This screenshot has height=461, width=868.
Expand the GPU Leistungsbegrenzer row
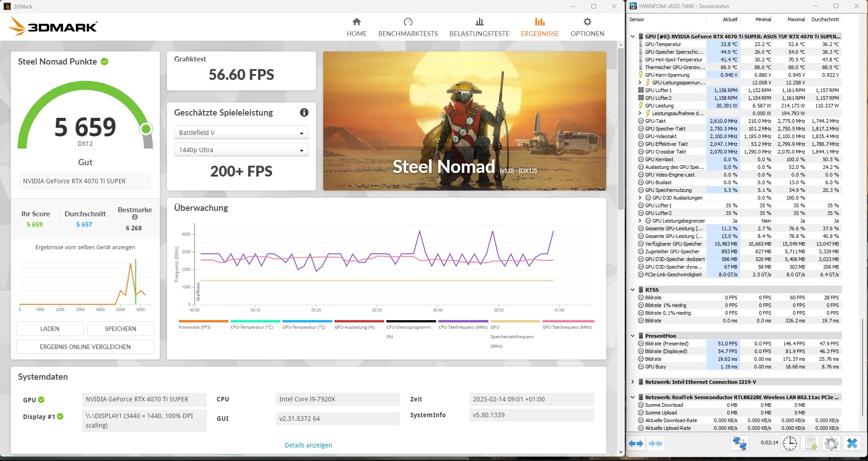[640, 221]
